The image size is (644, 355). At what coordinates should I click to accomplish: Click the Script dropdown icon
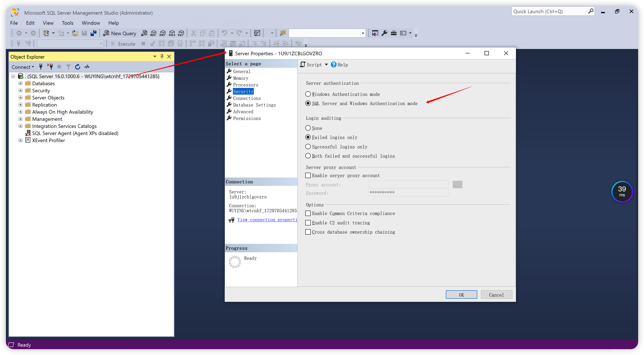coord(328,65)
